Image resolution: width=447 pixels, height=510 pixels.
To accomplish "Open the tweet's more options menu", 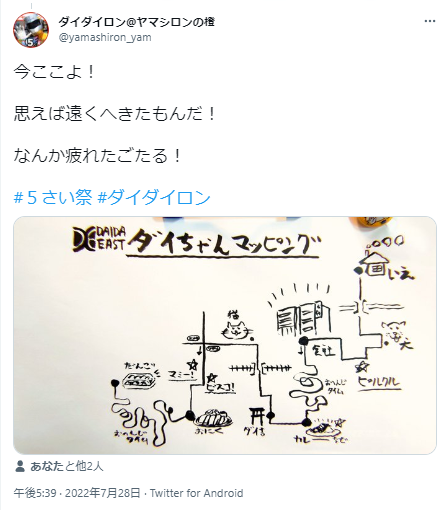I will point(430,22).
